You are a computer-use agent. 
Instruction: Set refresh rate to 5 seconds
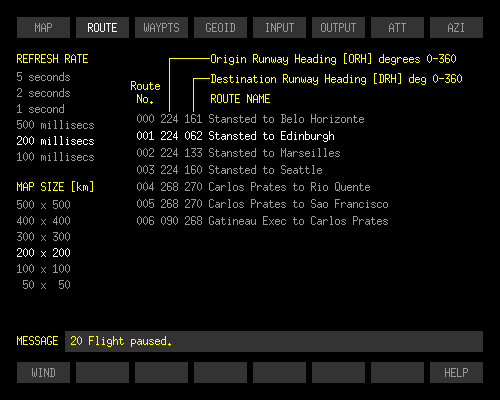point(43,77)
